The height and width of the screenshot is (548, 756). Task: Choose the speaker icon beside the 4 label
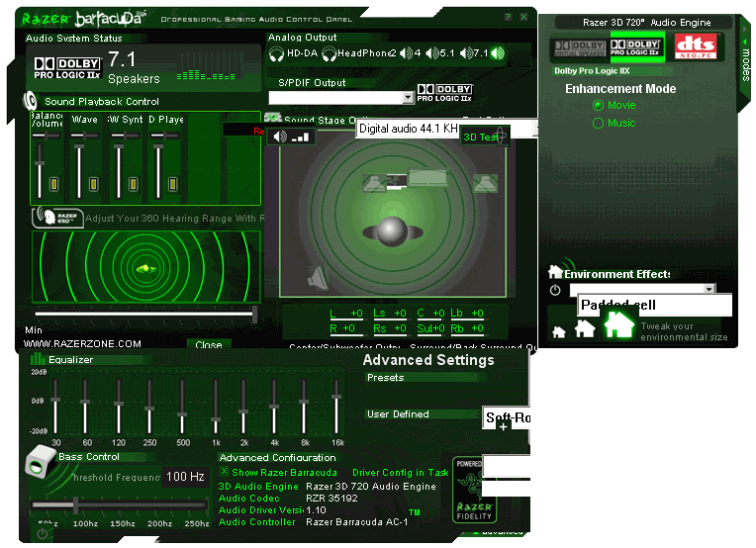(406, 53)
